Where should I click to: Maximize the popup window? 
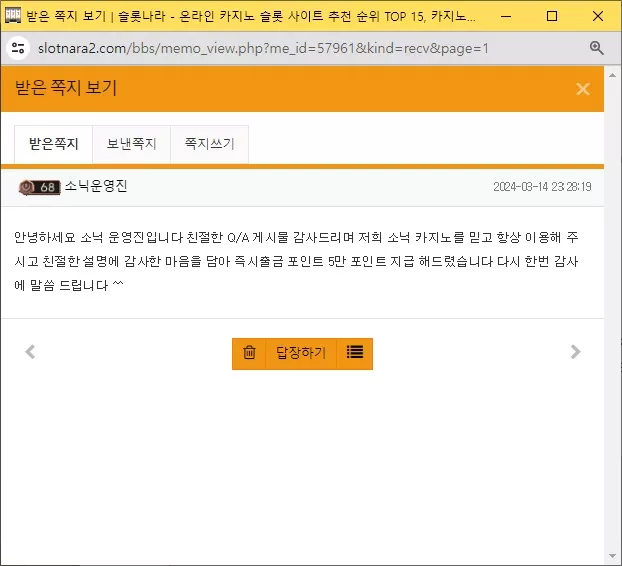[552, 16]
